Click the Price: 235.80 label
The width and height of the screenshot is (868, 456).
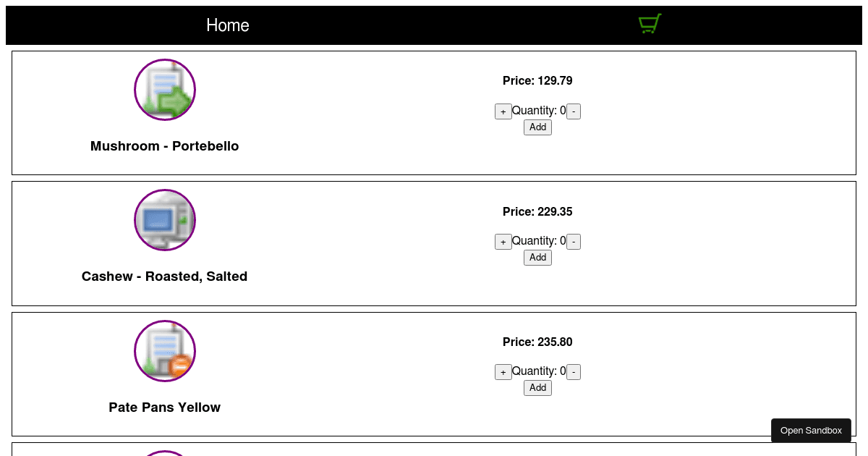click(537, 342)
